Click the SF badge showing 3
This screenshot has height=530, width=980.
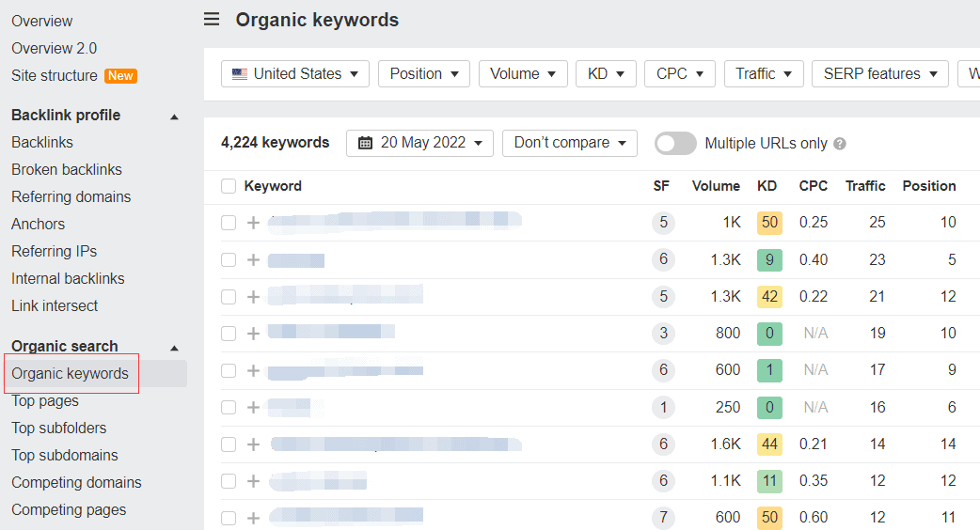click(x=663, y=333)
